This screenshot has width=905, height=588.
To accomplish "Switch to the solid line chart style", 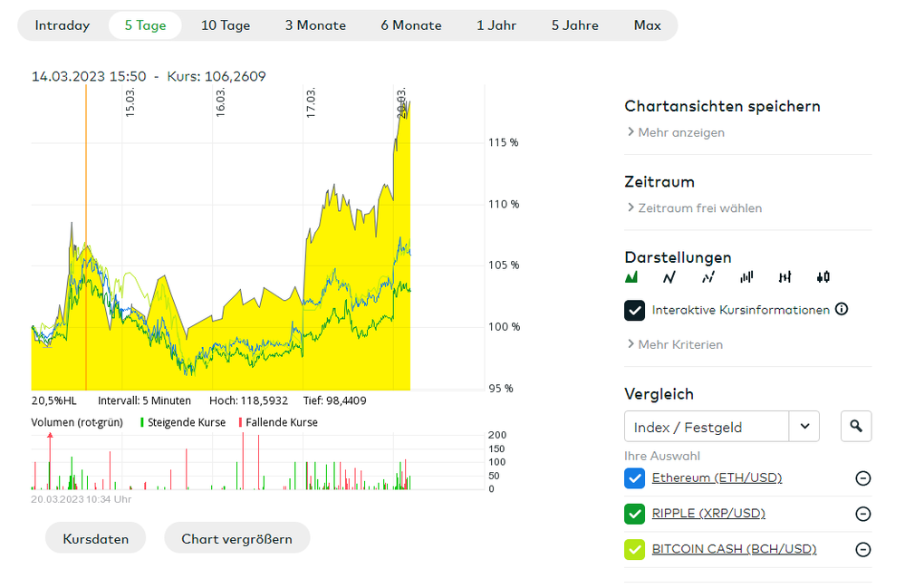I will [x=669, y=277].
